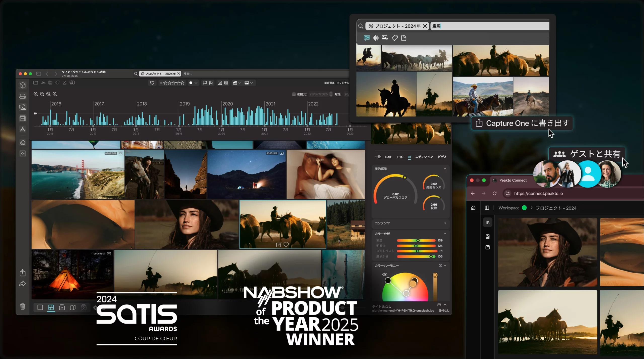The width and height of the screenshot is (644, 359).
Task: Click the heart favorites filter icon
Action: [152, 83]
